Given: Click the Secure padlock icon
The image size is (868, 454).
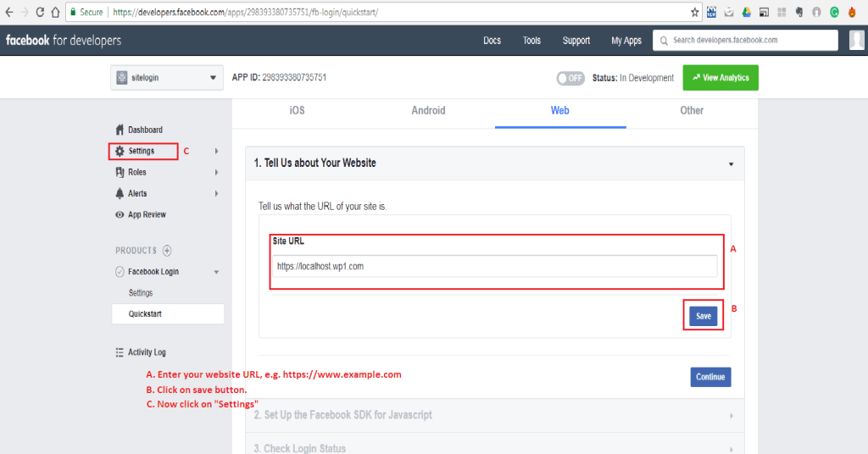Looking at the screenshot, I should (x=73, y=12).
